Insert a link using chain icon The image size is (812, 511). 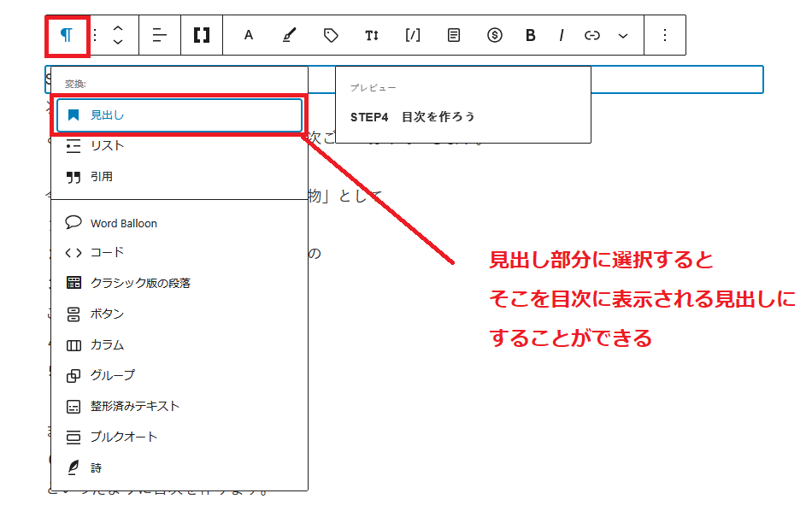click(x=592, y=35)
